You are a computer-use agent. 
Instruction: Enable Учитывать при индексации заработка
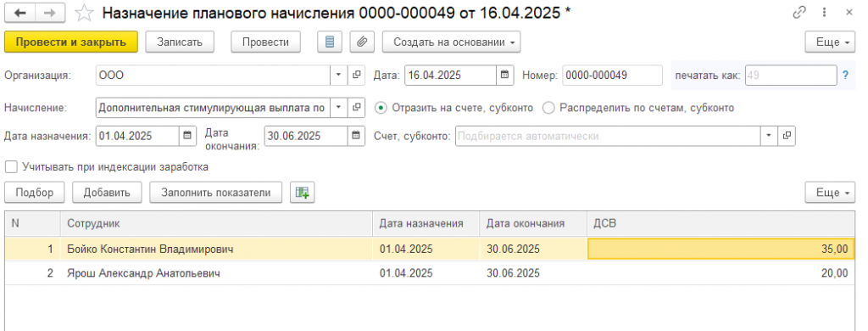(10, 166)
